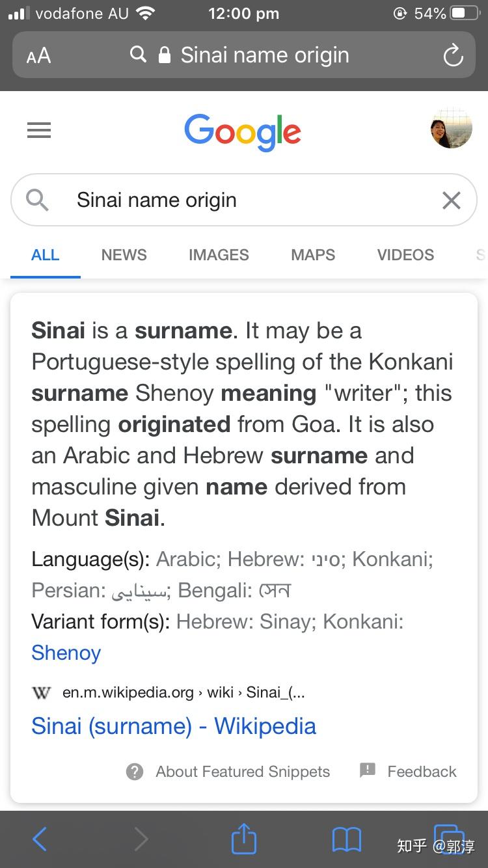Clear the search box with X icon
The image size is (488, 868).
coord(451,200)
